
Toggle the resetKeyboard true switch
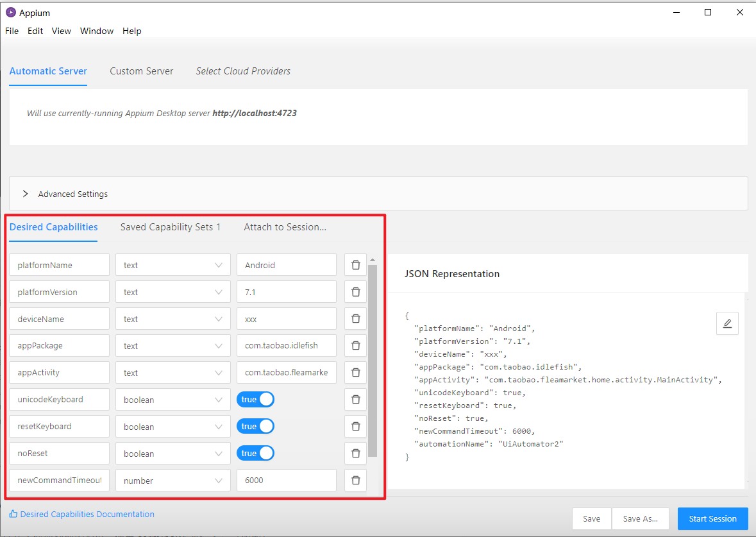tap(255, 427)
